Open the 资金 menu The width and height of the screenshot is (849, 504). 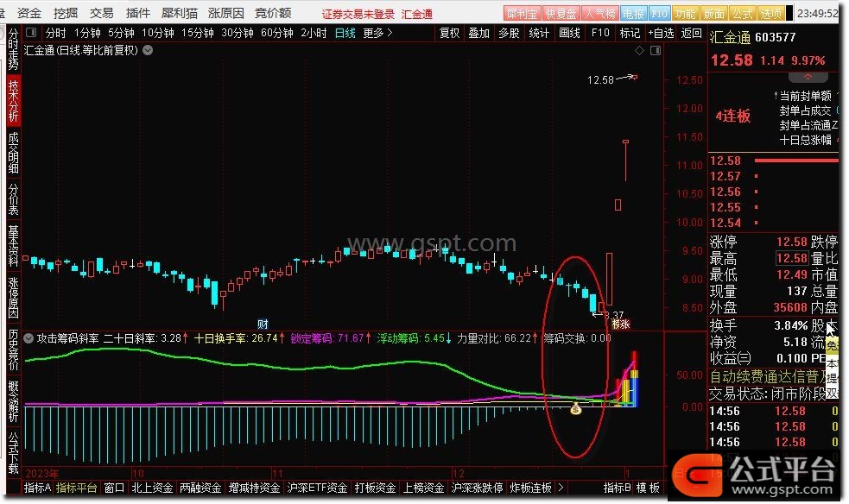[29, 12]
